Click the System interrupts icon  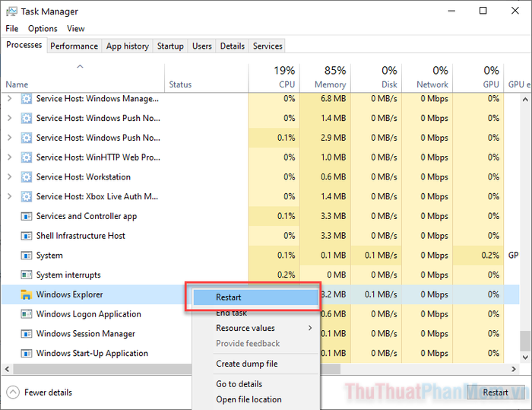click(27, 275)
